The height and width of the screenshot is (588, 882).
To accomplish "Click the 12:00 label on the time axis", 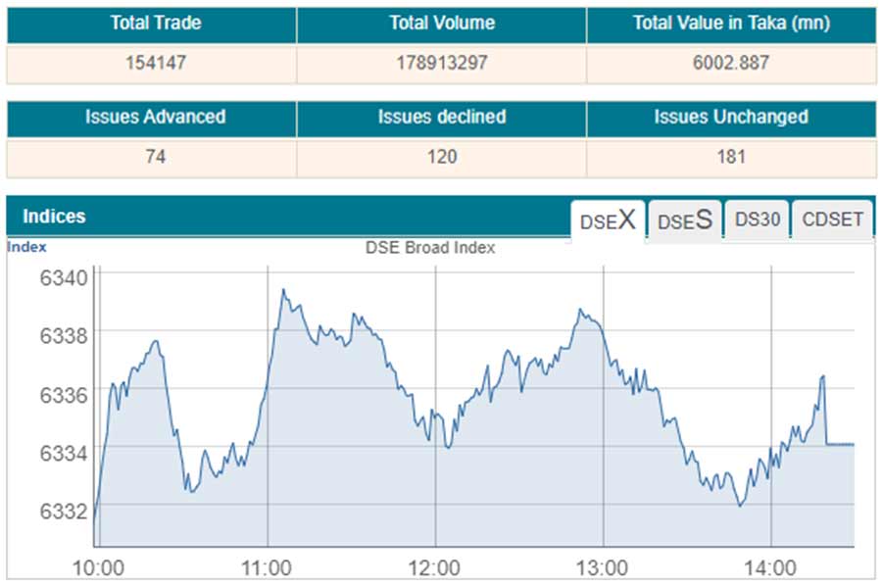I will click(434, 568).
